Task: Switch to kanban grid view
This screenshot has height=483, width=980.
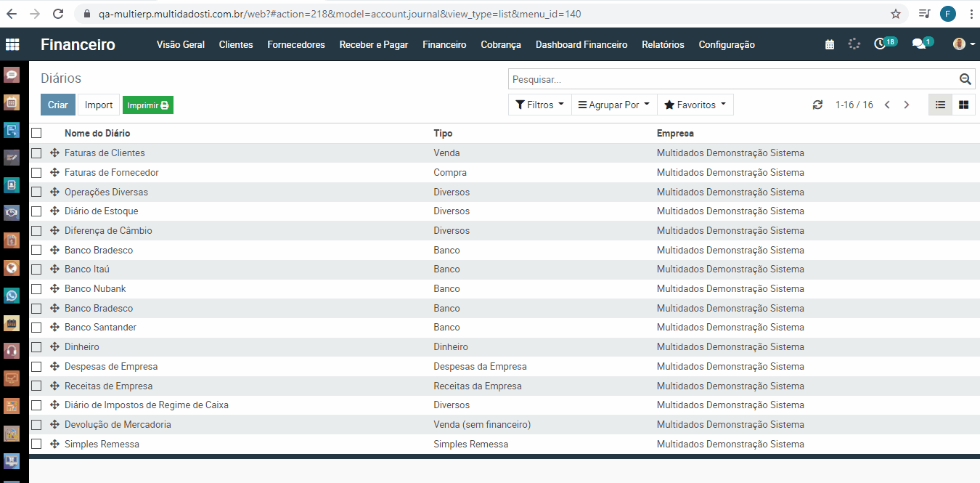Action: click(963, 105)
